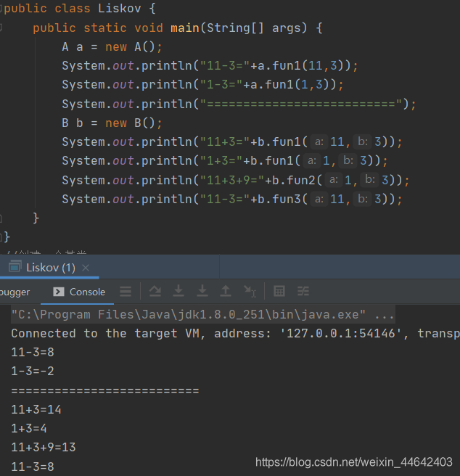This screenshot has height=476, width=460.
Task: Click console output '11+3+9=13'
Action: pos(44,447)
